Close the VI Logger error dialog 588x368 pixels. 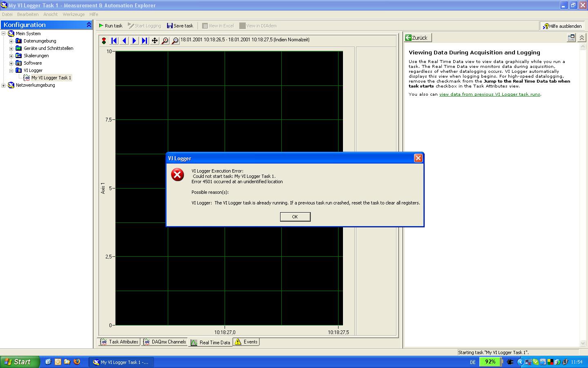[x=418, y=158]
